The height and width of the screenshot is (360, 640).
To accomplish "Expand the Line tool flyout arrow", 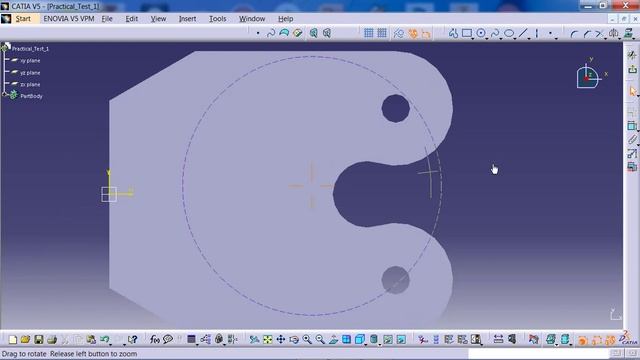I will (x=529, y=38).
